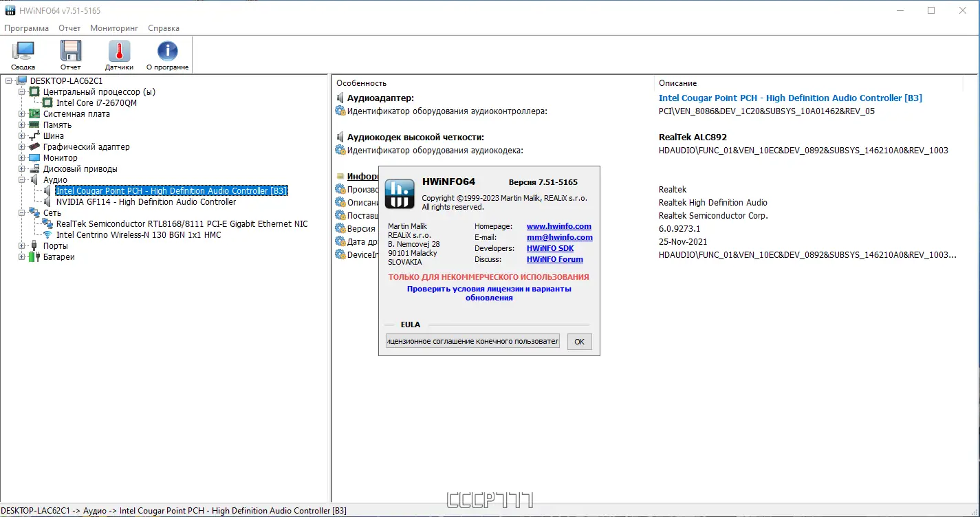Collapse the Сеть tree node
This screenshot has width=980, height=517.
click(22, 213)
